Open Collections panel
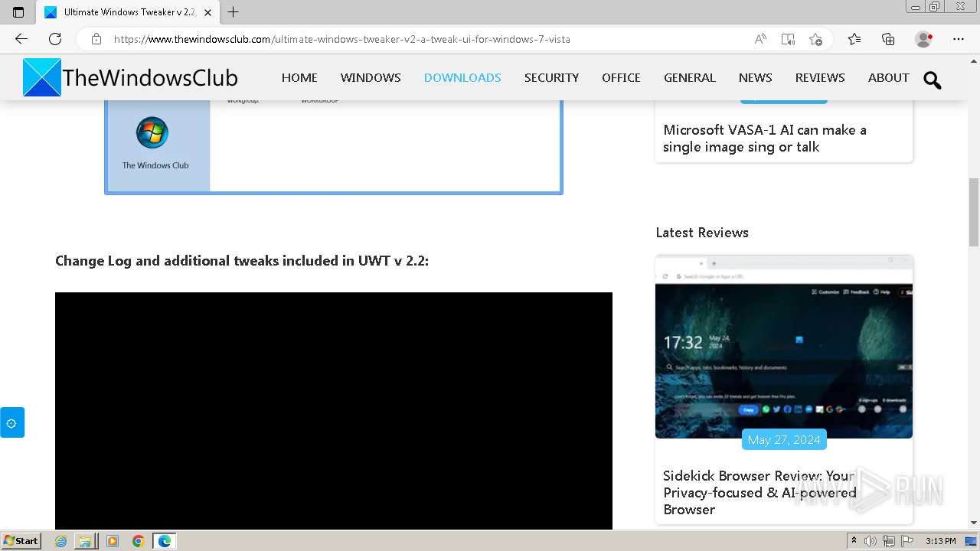 click(x=888, y=39)
